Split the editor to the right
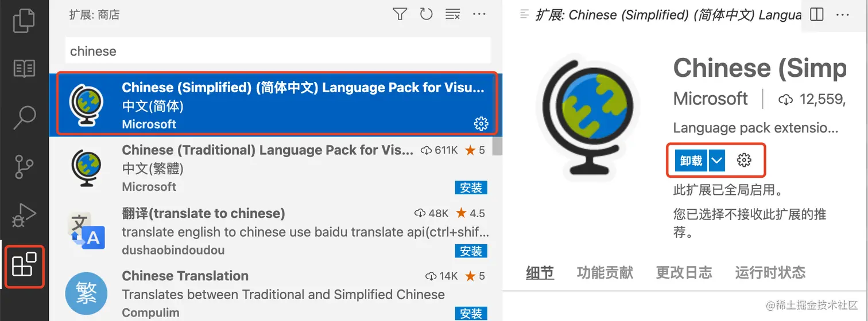 coord(816,14)
